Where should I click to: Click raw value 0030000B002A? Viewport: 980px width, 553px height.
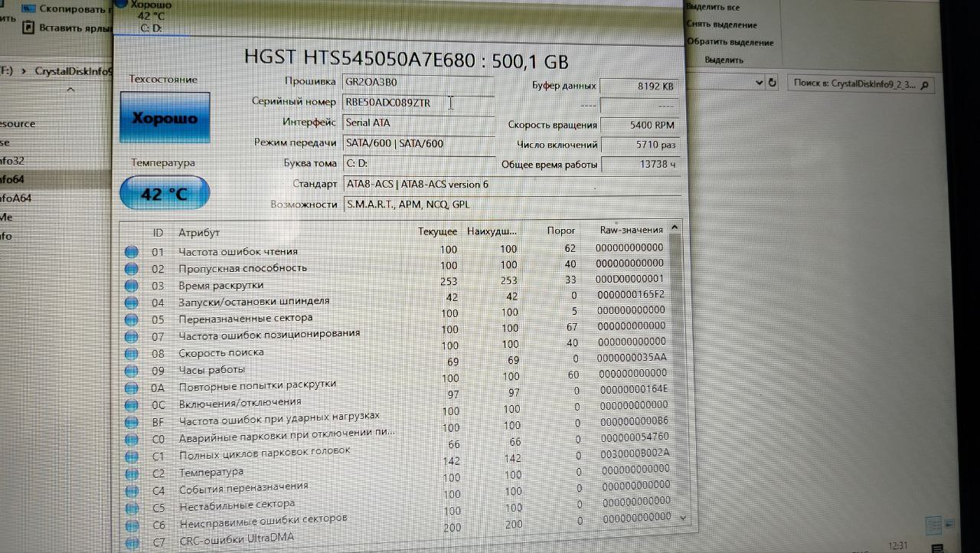tap(635, 453)
